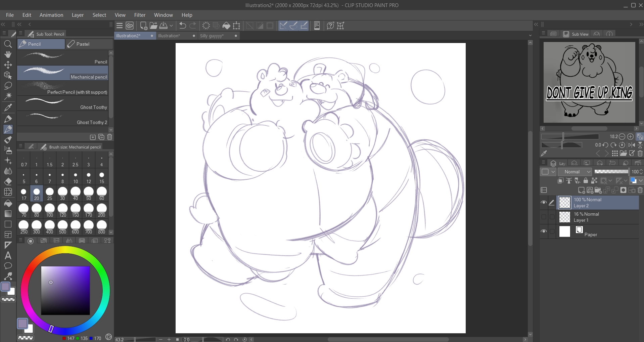The height and width of the screenshot is (342, 644).
Task: Select the Text tool
Action: coord(8,256)
